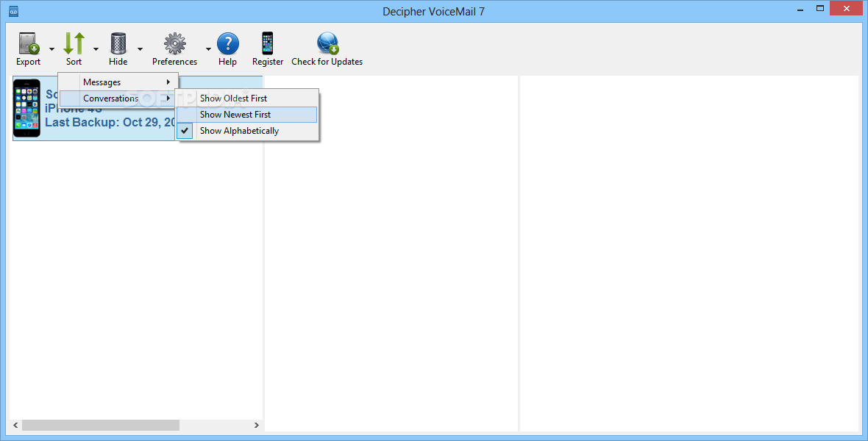Screen dimensions: 868x441
Task: Close the Decipher VoiceMail window
Action: pos(847,9)
